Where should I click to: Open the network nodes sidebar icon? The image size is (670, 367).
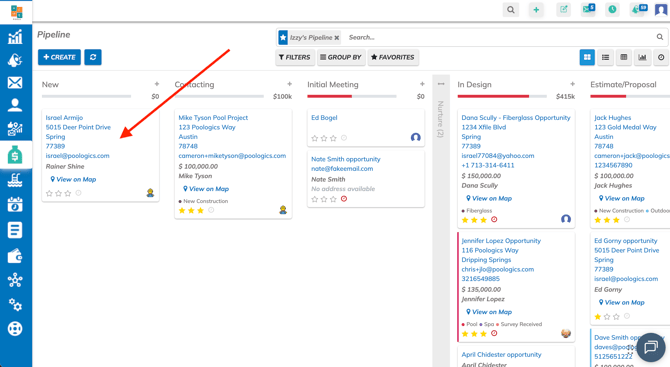coord(15,280)
